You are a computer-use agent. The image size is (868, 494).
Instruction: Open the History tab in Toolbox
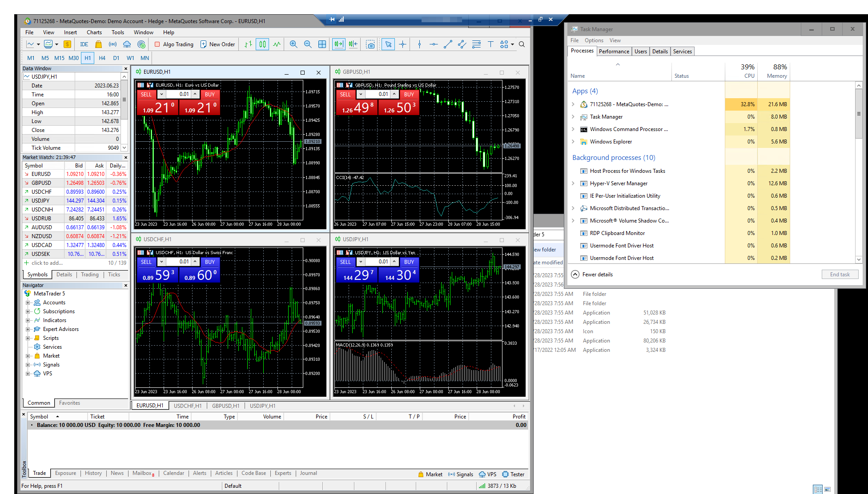pos(93,473)
